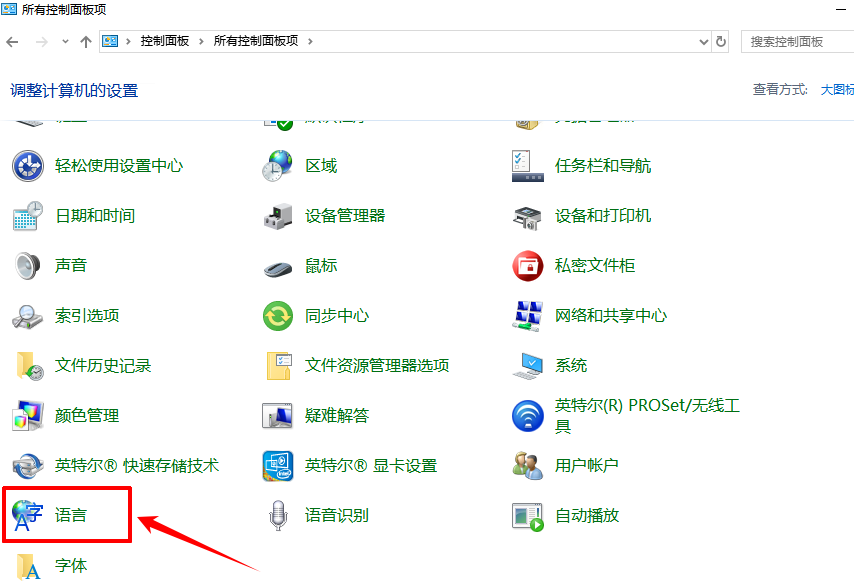Screen dimensions: 854x588
Task: Open the 字体 folder icon
Action: point(28,566)
